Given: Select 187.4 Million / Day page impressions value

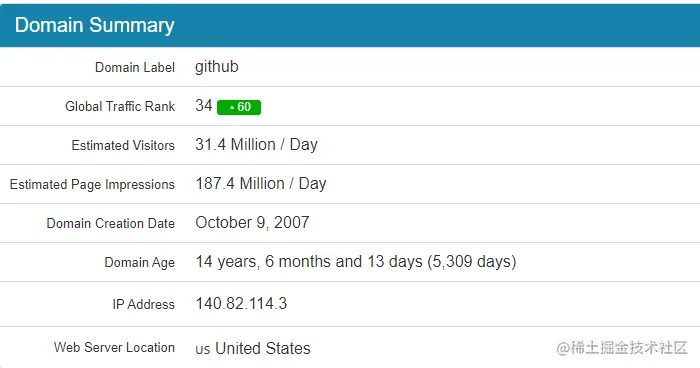Looking at the screenshot, I should tap(261, 184).
